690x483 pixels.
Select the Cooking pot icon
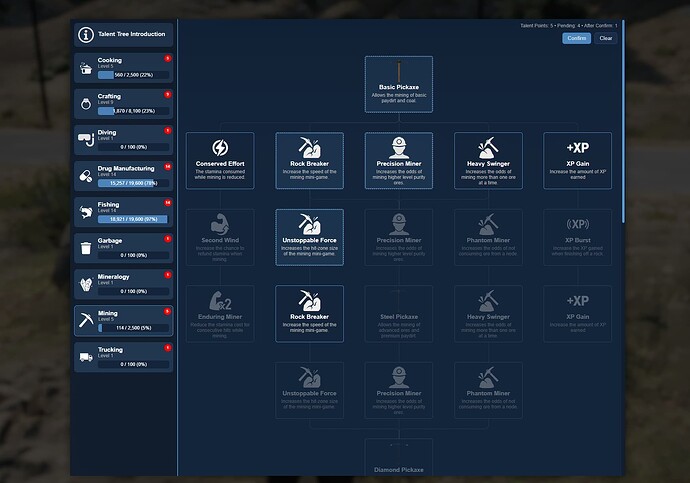coord(86,68)
